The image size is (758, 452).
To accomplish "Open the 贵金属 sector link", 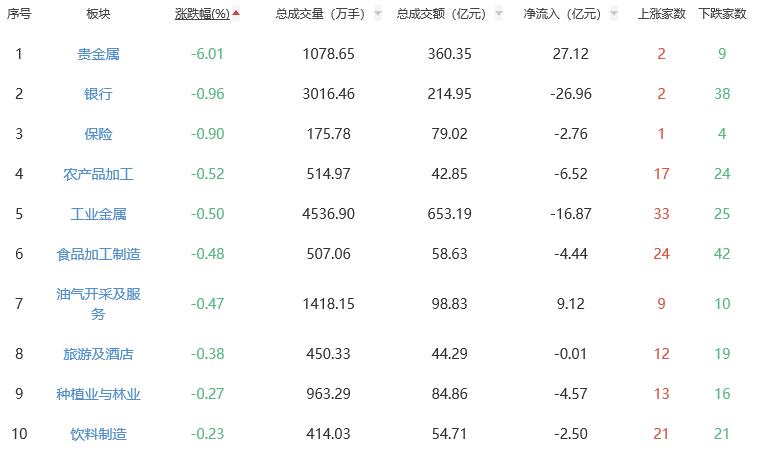I will tap(98, 54).
